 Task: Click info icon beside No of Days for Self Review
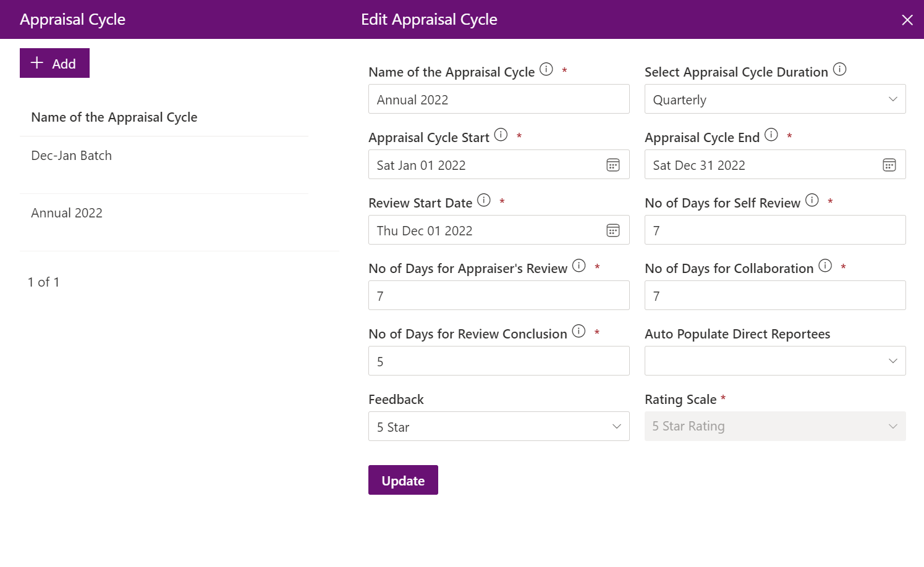tap(812, 200)
